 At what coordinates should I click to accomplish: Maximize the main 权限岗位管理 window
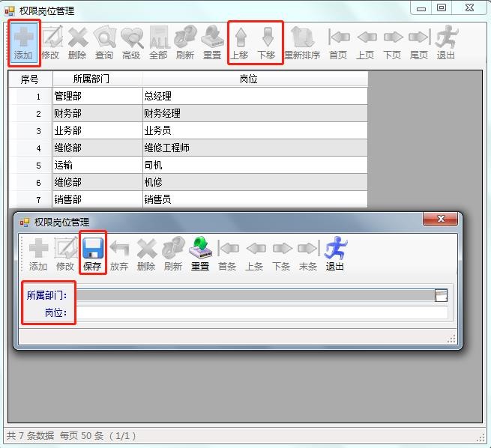(442, 7)
